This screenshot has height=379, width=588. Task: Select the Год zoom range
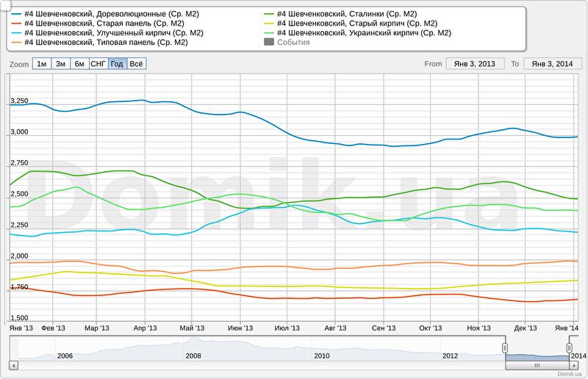point(117,64)
